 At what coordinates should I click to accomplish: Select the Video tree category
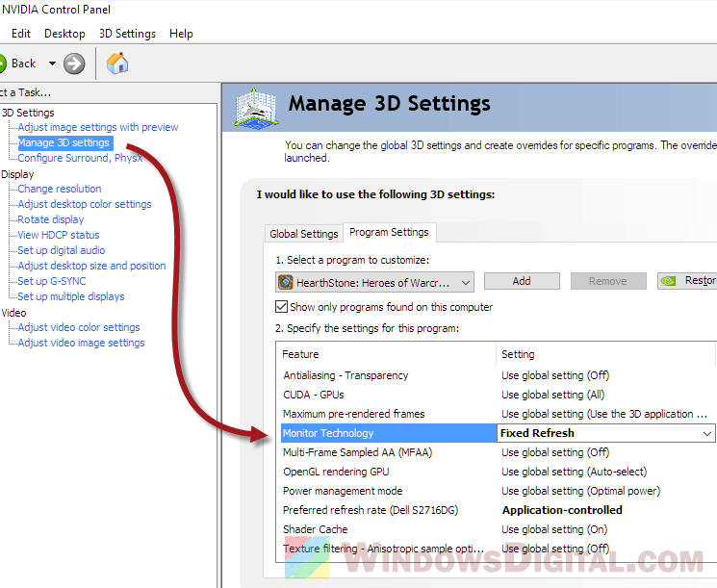pos(13,313)
